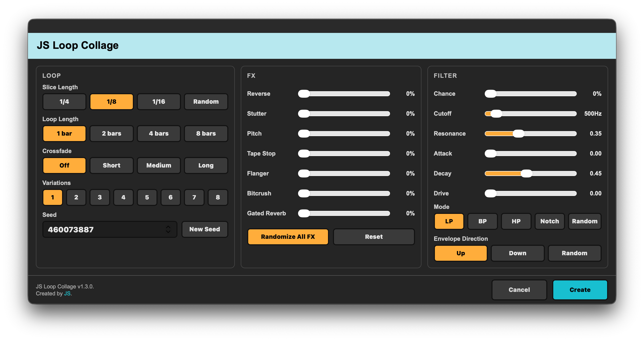
Task: Adjust the Bitcrush slider
Action: tap(344, 193)
